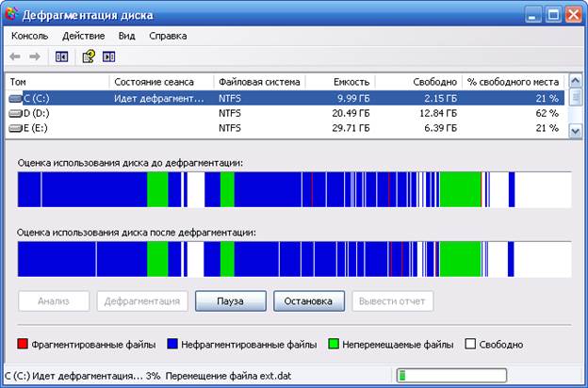Sort by % свободного места header

pyautogui.click(x=514, y=82)
